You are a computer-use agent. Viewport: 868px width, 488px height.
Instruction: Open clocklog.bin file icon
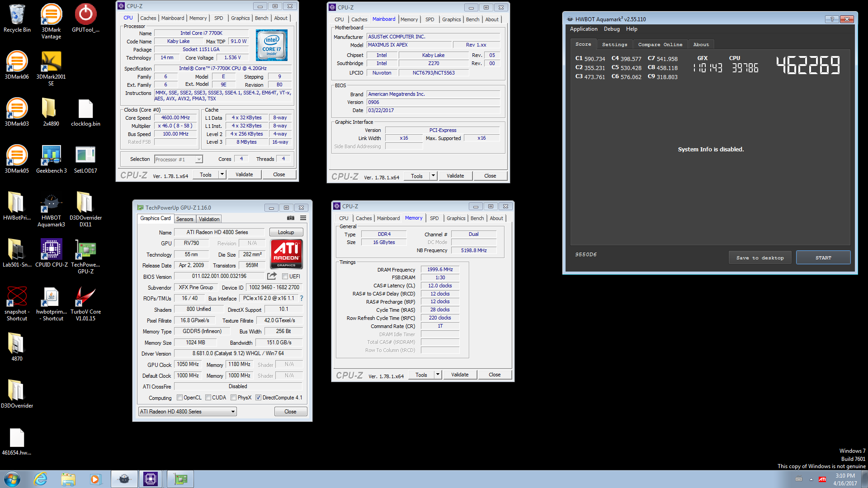(85, 112)
